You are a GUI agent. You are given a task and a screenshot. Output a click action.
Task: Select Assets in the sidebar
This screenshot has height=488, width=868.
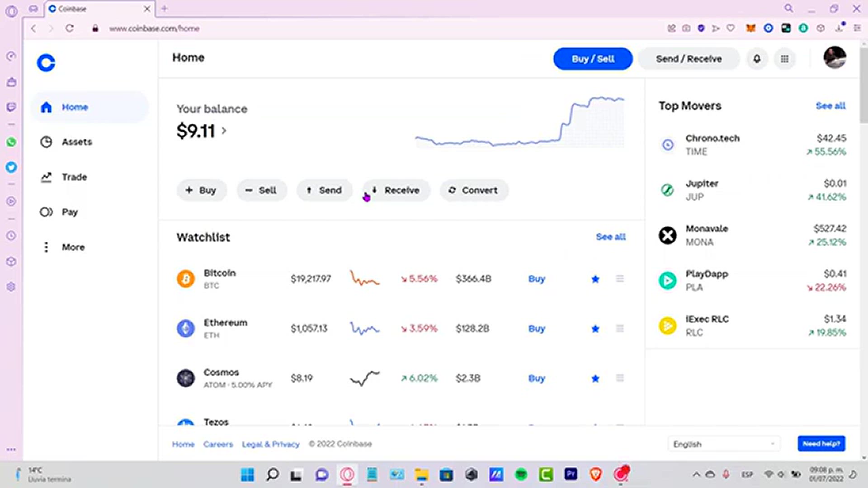[90, 142]
